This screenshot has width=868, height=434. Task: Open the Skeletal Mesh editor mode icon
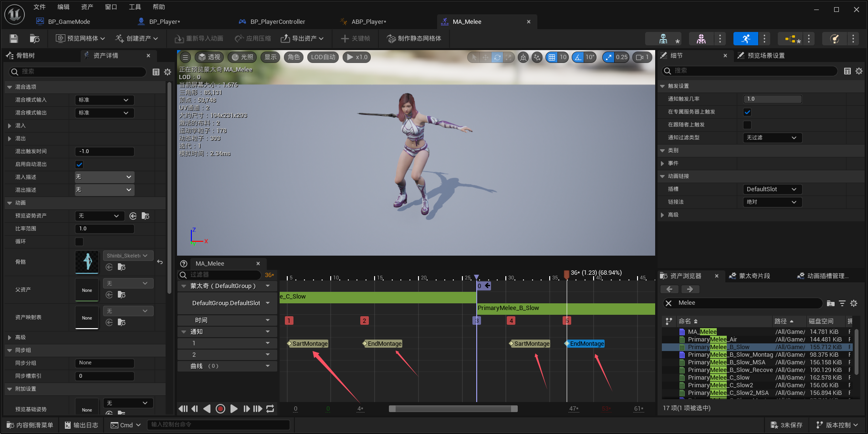701,39
